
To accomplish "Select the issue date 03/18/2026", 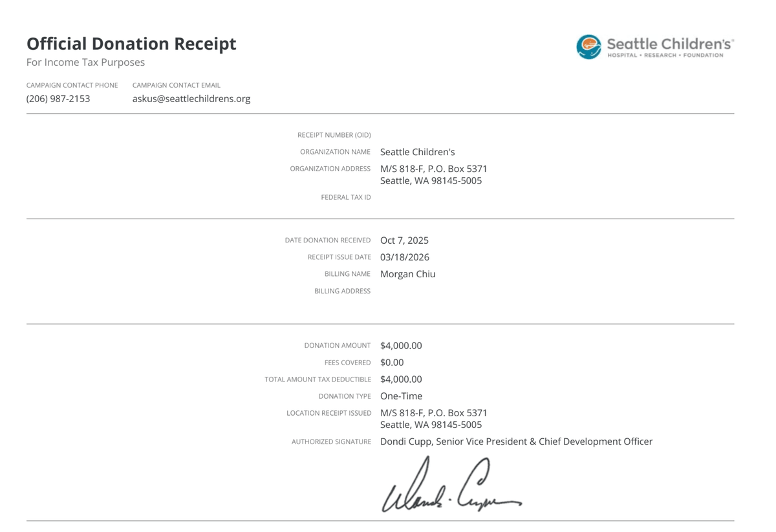I will click(405, 257).
